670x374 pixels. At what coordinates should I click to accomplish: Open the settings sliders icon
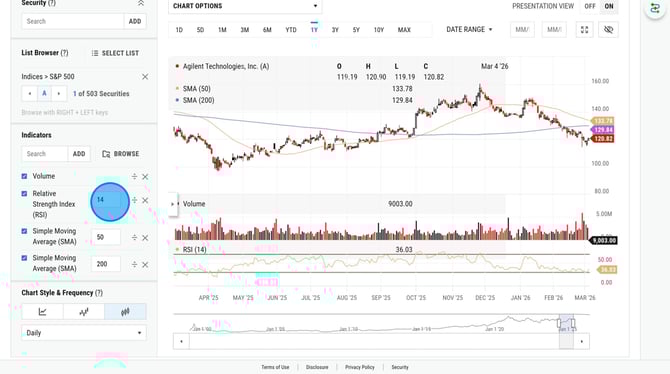655,8
